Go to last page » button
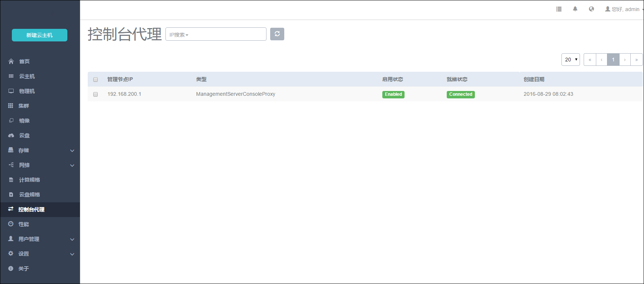 [637, 60]
